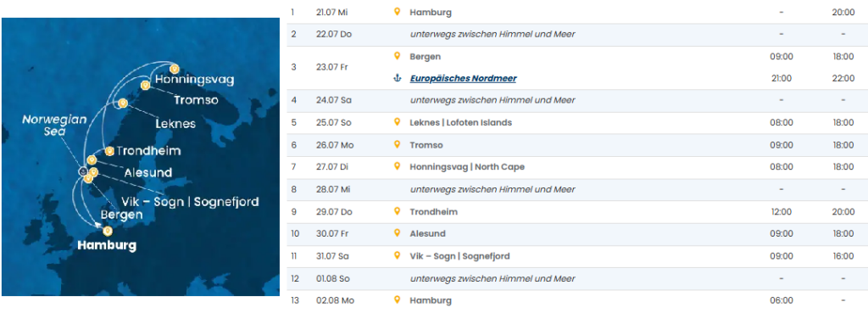This screenshot has width=868, height=313.
Task: Click the pin icon beside Trondheim in table
Action: coord(397,211)
